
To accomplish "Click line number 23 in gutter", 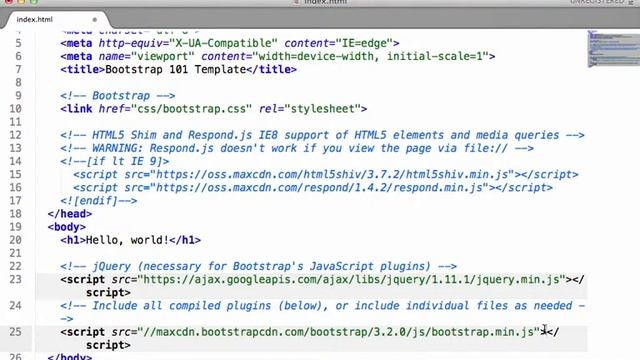I will coord(16,280).
